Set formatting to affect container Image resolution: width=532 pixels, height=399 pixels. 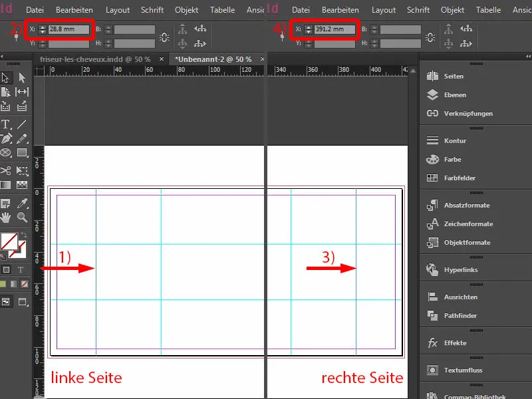6,270
